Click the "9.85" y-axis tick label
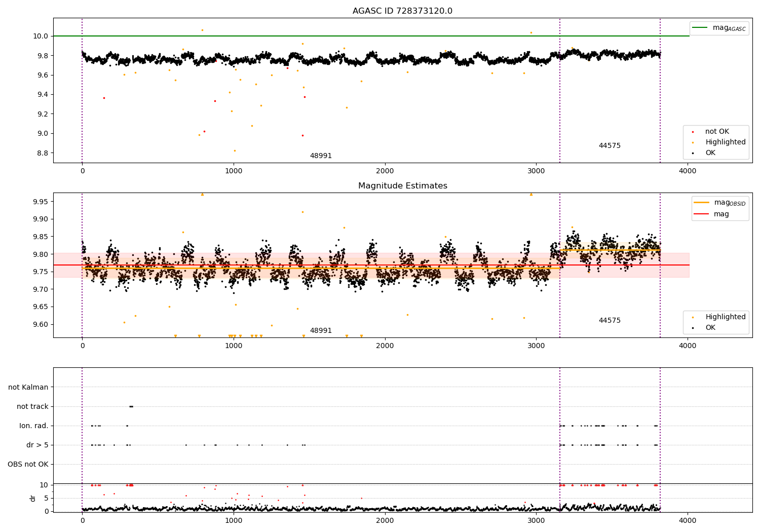Screen dimensions: 760x532 click(x=40, y=237)
